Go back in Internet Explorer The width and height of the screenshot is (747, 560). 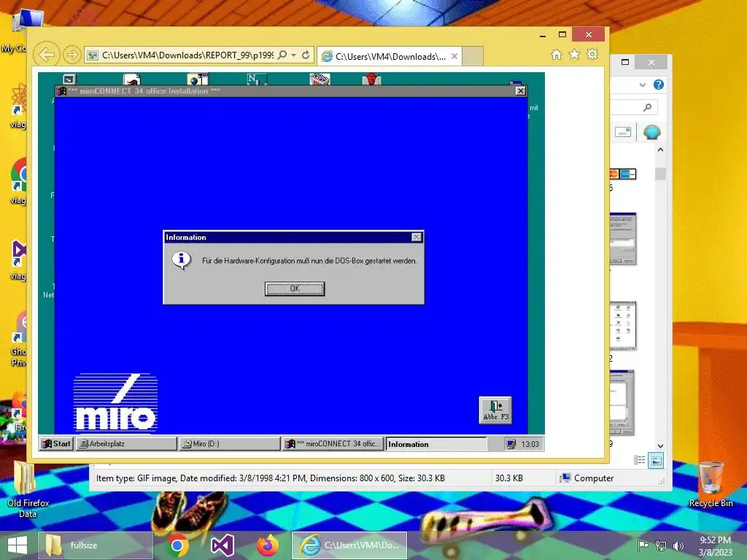(46, 55)
